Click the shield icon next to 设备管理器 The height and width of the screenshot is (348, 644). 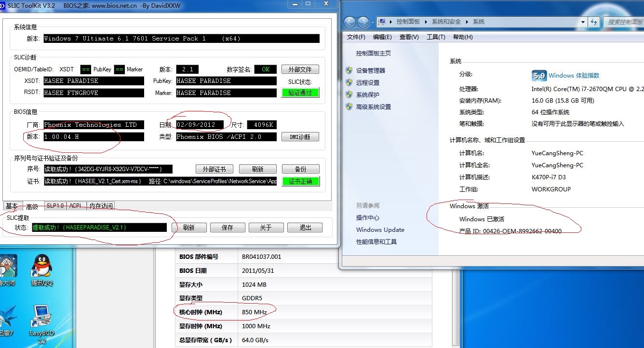tap(349, 70)
